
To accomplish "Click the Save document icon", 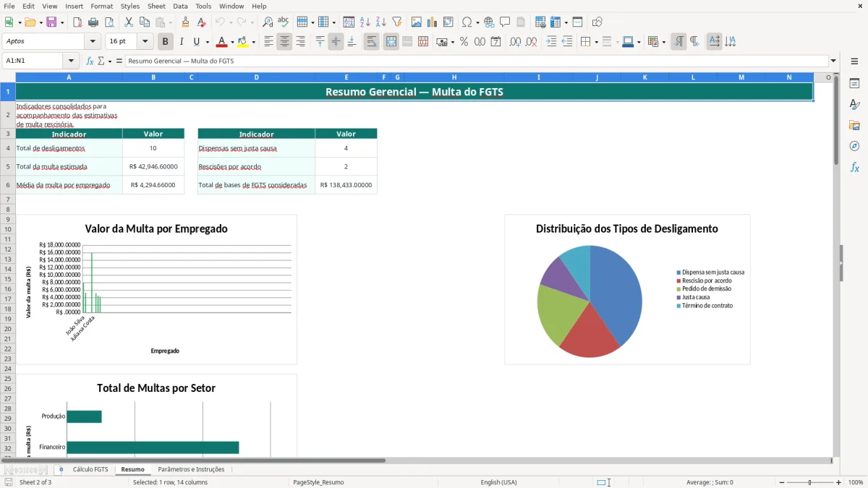I will click(x=51, y=22).
